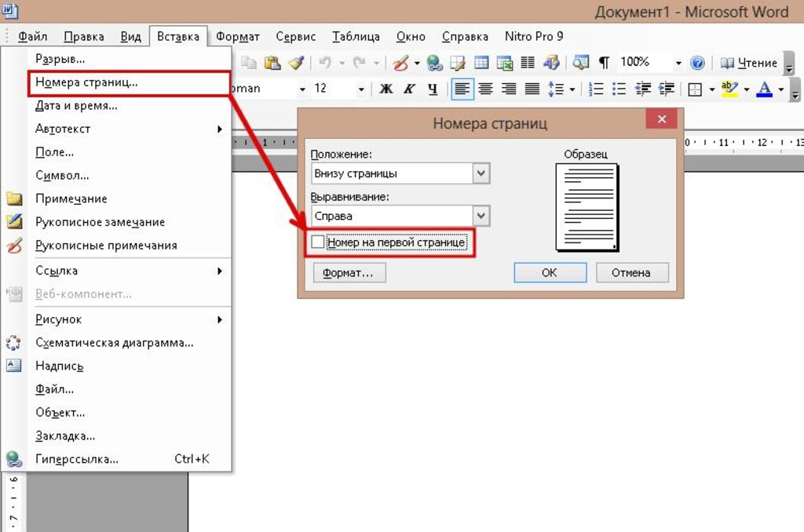Apply italic with the К button
Image resolution: width=804 pixels, height=532 pixels.
(409, 89)
